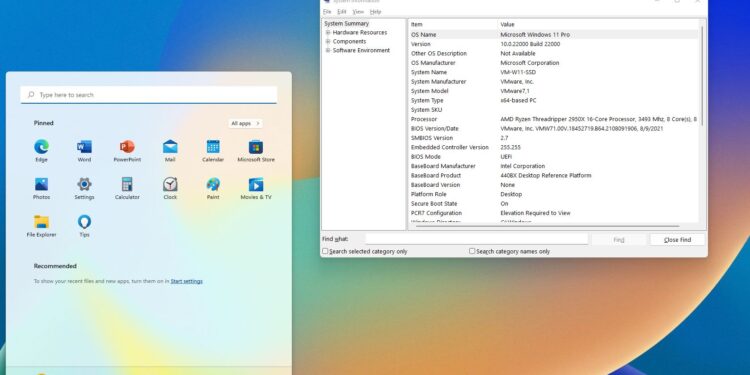750x375 pixels.
Task: Select the System Manufacturer row
Action: click(554, 81)
